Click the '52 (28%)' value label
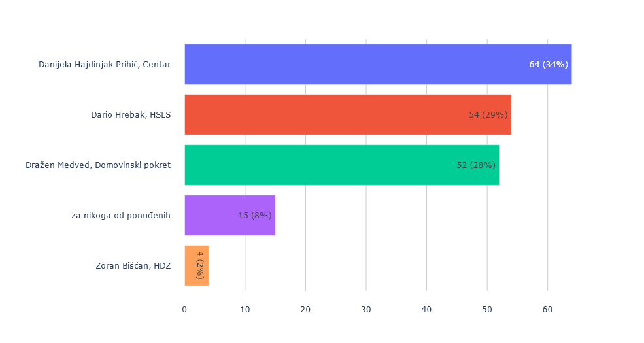Image resolution: width=644 pixels, height=343 pixels. [x=476, y=165]
